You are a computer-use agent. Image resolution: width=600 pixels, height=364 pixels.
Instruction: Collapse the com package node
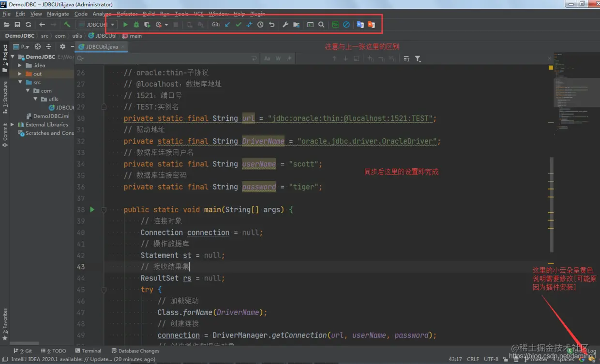pos(28,91)
